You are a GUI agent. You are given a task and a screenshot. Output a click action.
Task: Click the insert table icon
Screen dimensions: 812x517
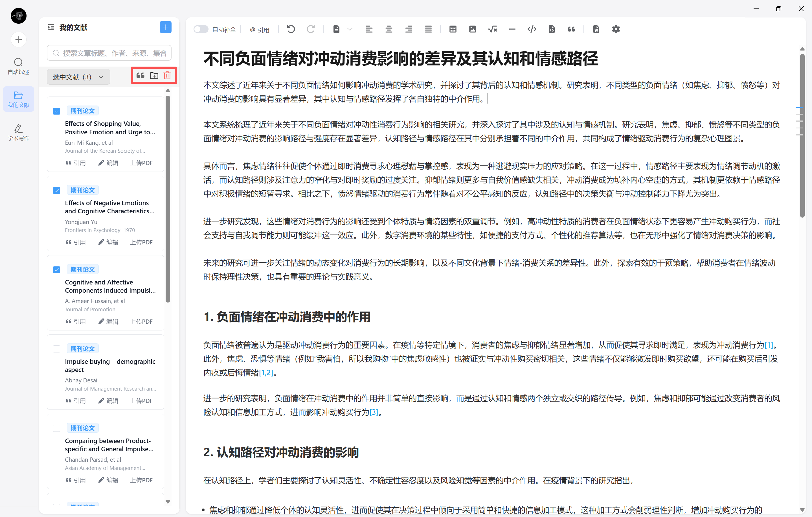453,29
